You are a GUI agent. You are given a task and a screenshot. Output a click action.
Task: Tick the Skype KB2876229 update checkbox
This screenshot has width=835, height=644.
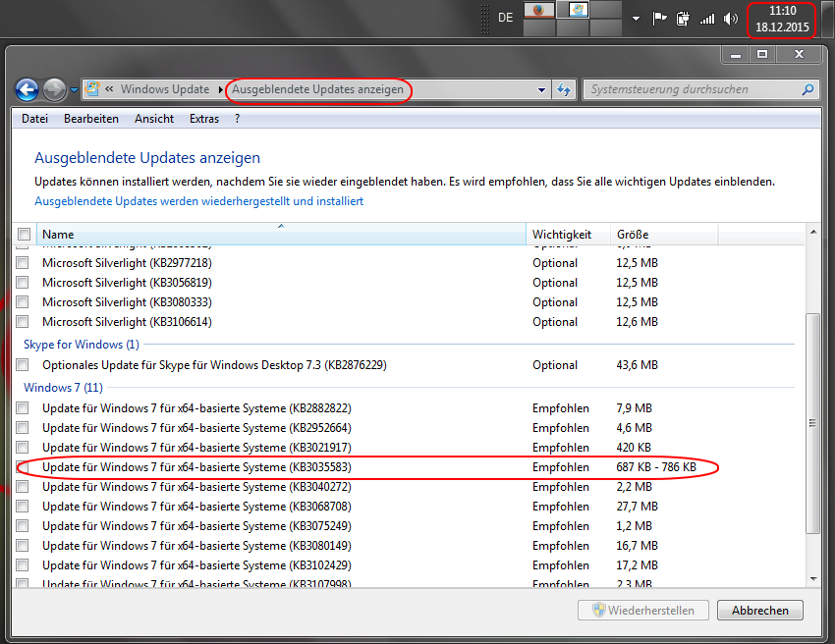click(23, 365)
